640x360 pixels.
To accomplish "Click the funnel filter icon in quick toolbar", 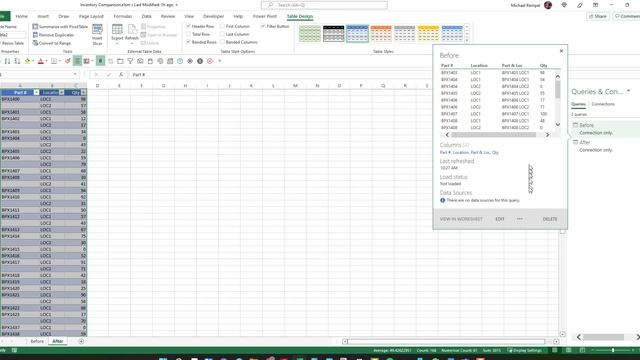I will (130, 61).
